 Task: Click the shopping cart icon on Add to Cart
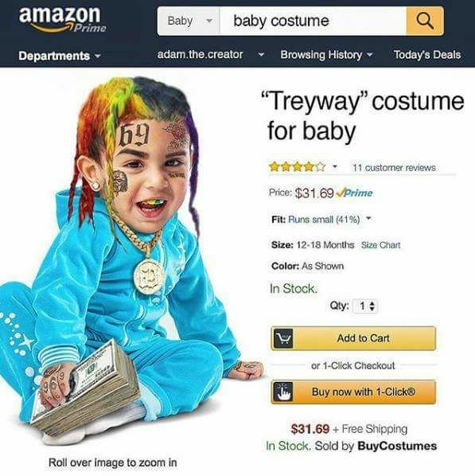pos(283,338)
